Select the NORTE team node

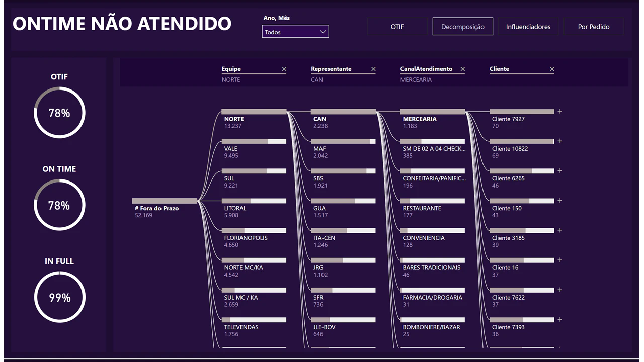tap(254, 119)
